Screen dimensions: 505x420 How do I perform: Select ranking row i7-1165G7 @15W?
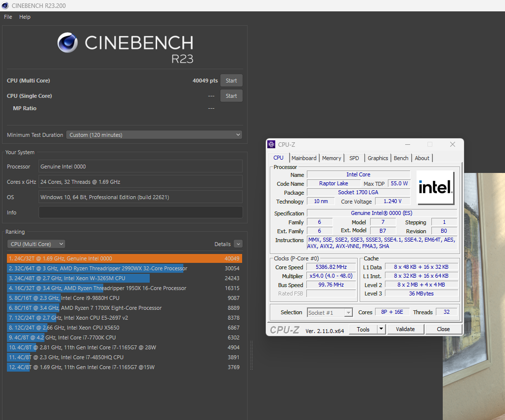coord(125,367)
